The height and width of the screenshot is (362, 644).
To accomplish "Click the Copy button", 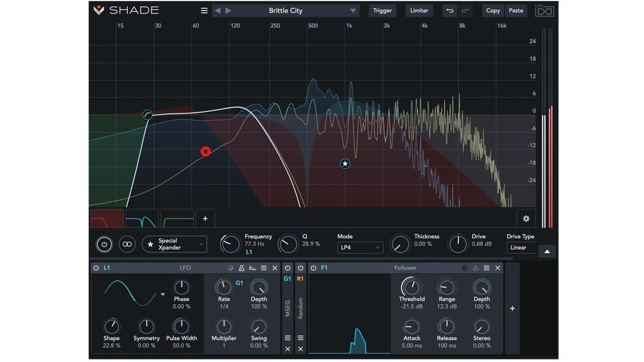I will point(492,10).
